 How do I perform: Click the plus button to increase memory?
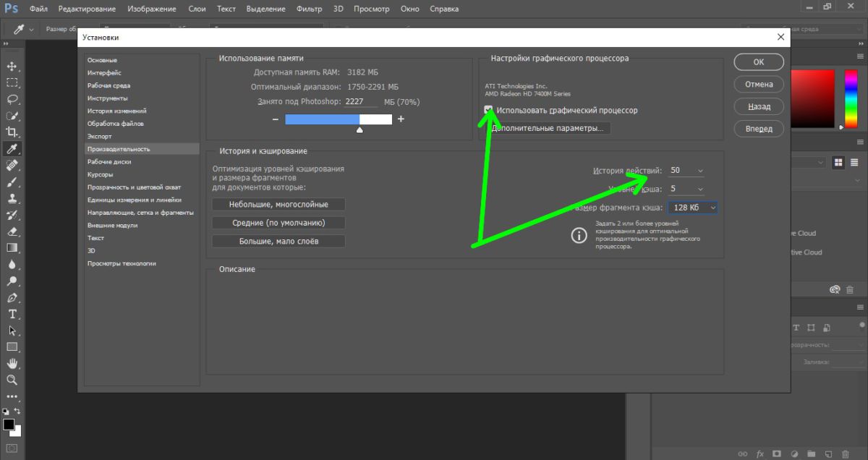[x=401, y=119]
